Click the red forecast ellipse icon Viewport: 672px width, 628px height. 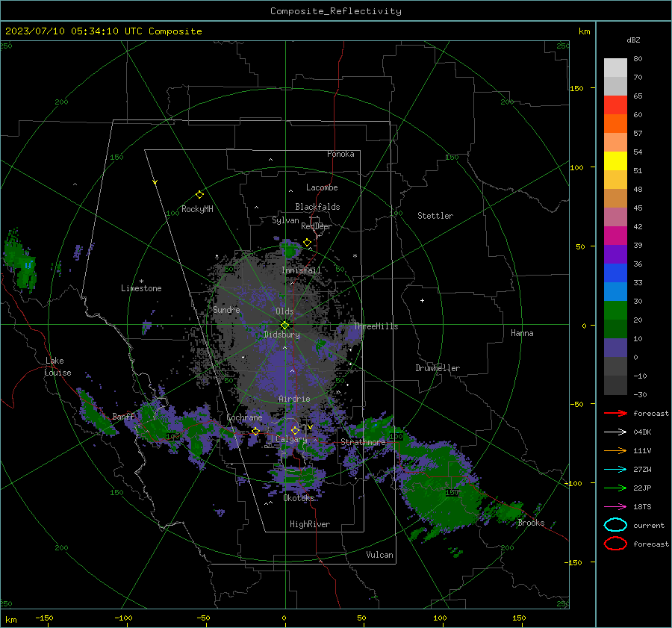[615, 544]
